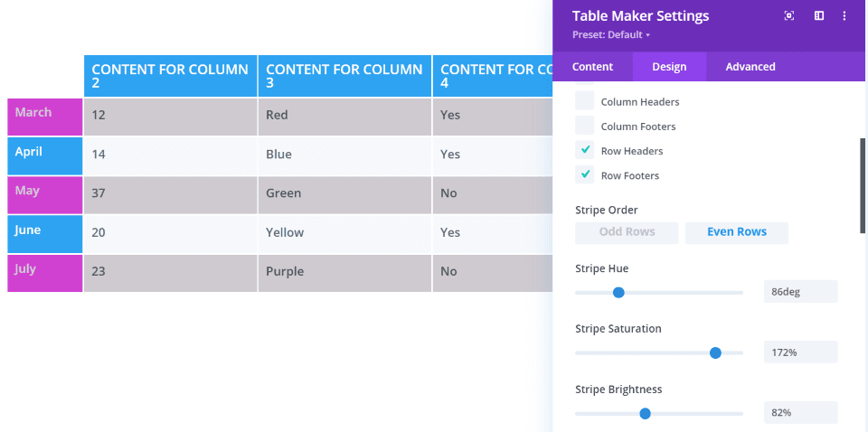Check the Column Footers option
Viewport: 868px width, 432px height.
[x=585, y=126]
